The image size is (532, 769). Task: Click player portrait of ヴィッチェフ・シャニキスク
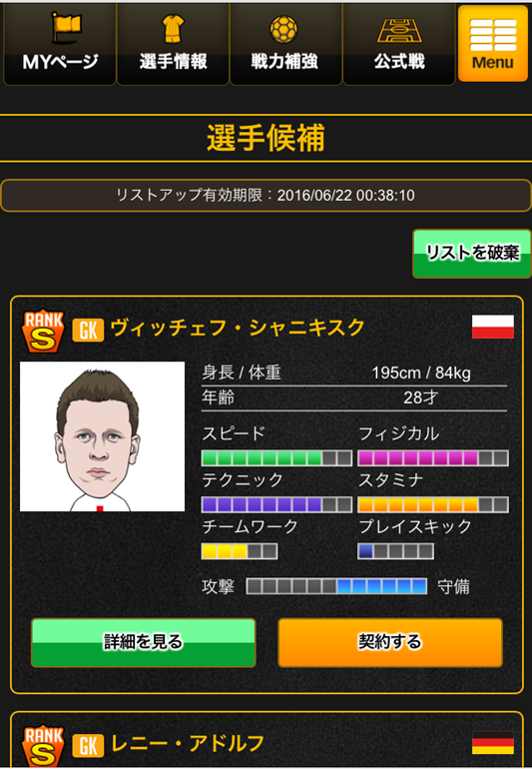click(x=102, y=436)
